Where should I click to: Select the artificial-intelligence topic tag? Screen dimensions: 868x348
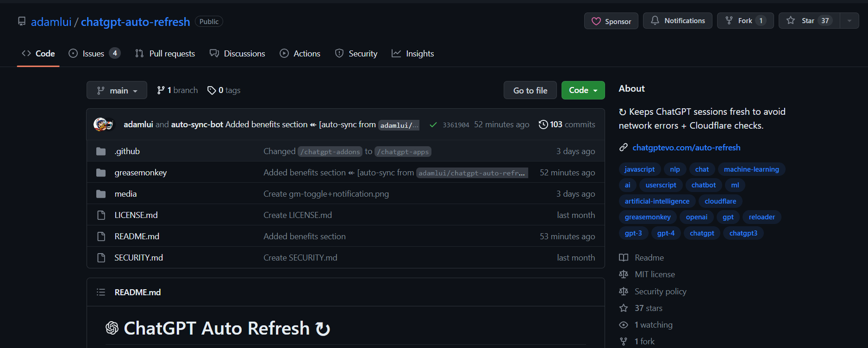(x=657, y=201)
